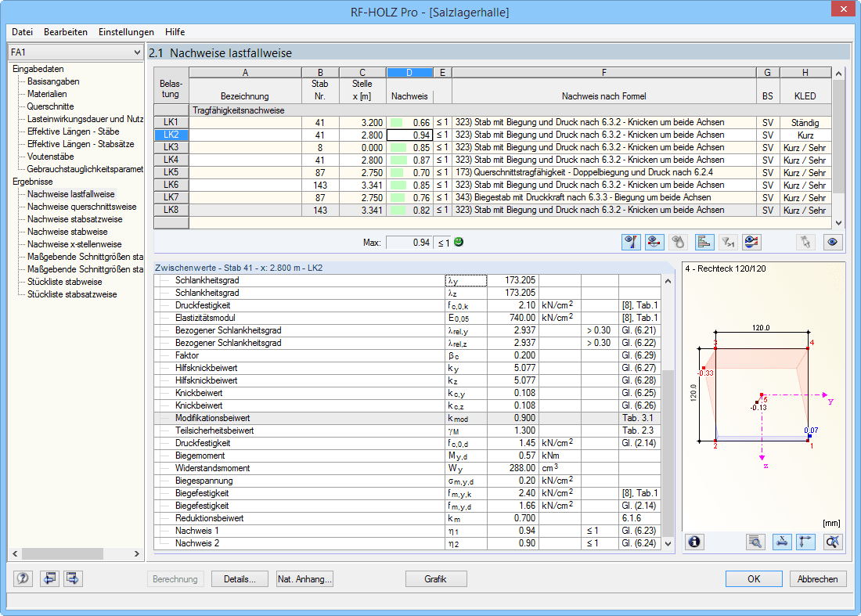Open cross-section info with the 'i' icon
The image size is (861, 616).
point(694,542)
